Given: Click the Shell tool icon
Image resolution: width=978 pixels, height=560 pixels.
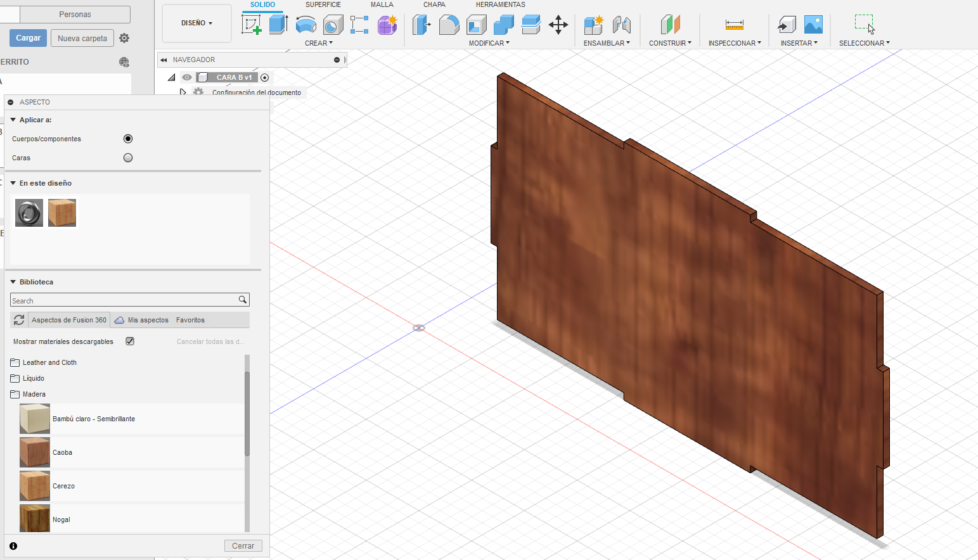Looking at the screenshot, I should (x=476, y=25).
